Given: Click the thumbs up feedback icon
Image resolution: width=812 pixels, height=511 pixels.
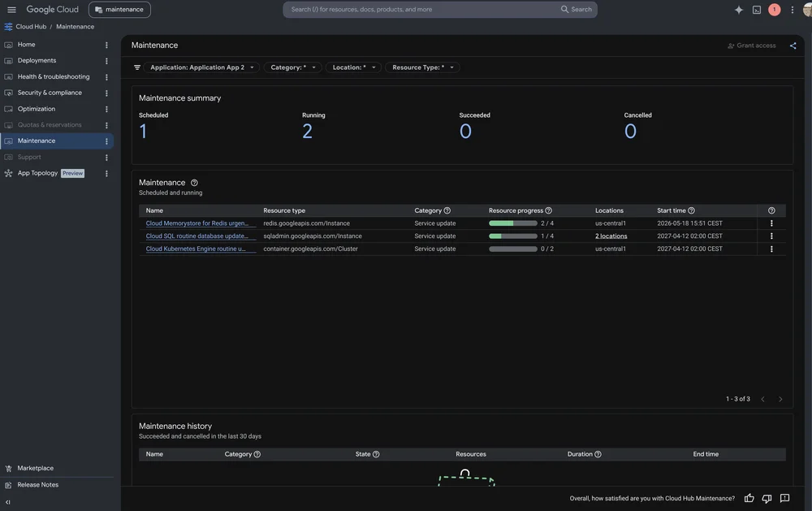Looking at the screenshot, I should 749,498.
